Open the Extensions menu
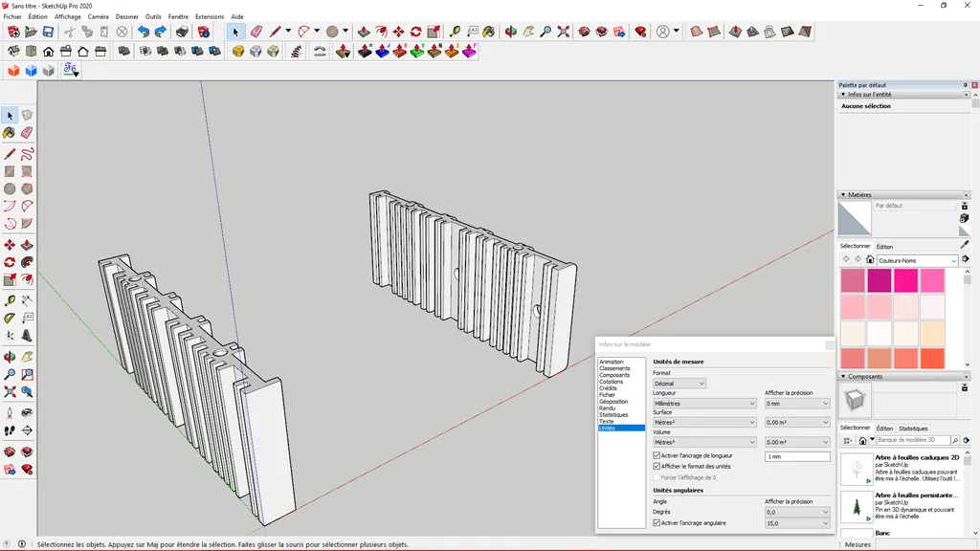The height and width of the screenshot is (551, 980). coord(209,16)
